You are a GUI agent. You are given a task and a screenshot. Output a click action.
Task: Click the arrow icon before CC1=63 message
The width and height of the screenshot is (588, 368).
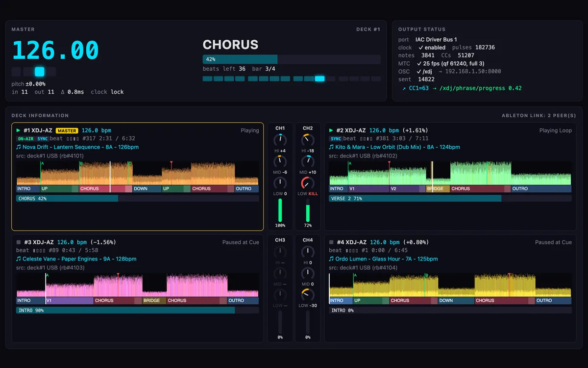(404, 89)
